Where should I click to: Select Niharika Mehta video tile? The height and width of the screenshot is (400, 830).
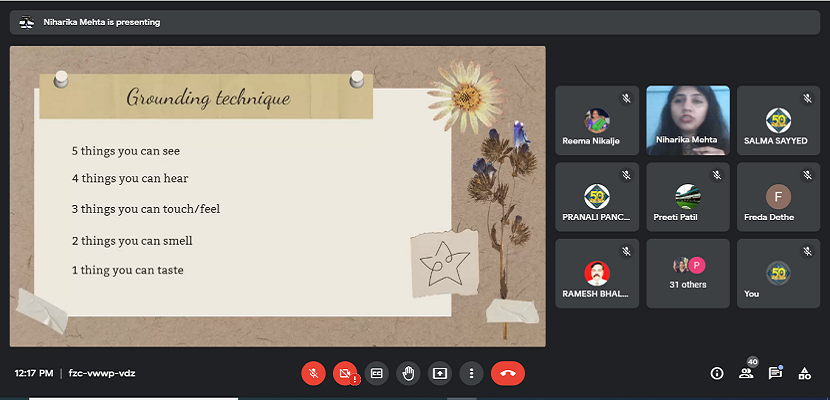click(688, 121)
